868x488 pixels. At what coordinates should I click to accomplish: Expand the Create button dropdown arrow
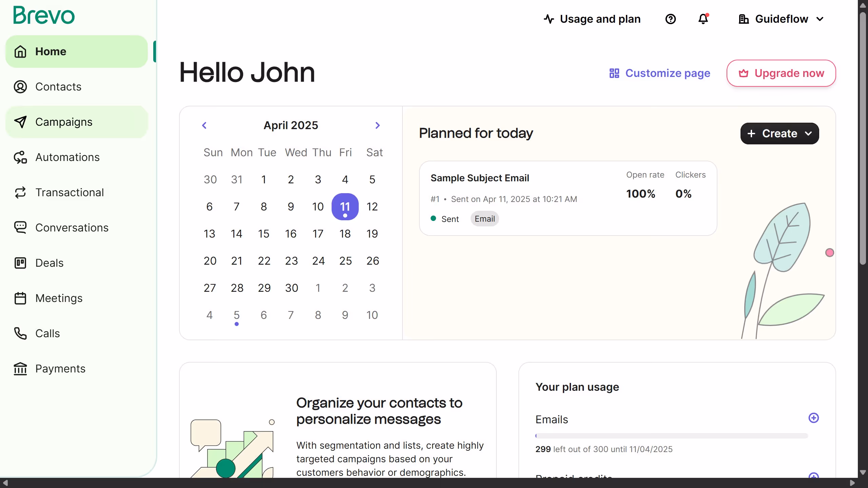[x=809, y=134]
